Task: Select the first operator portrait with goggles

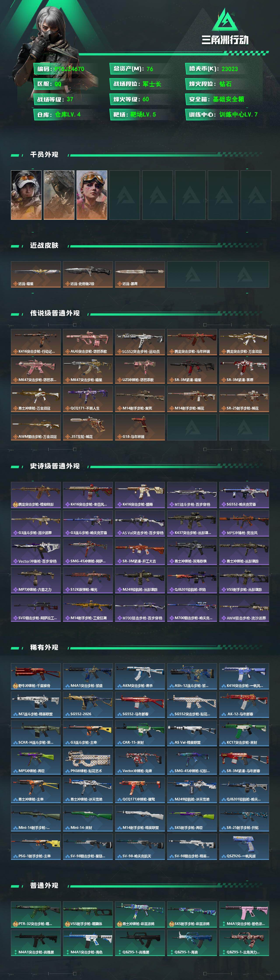Action: tap(26, 195)
